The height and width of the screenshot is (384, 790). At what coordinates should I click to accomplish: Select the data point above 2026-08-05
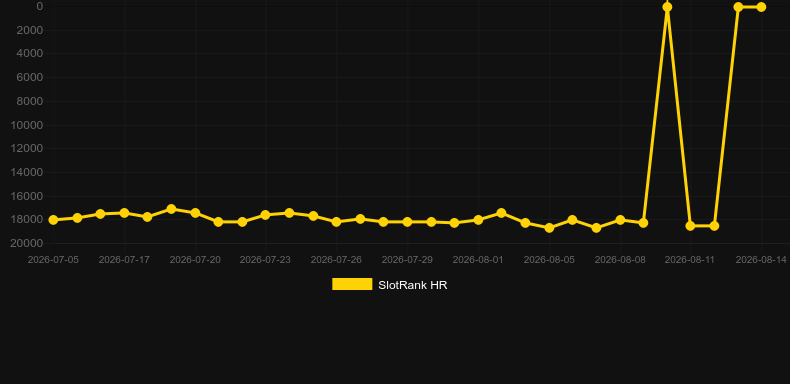point(549,228)
